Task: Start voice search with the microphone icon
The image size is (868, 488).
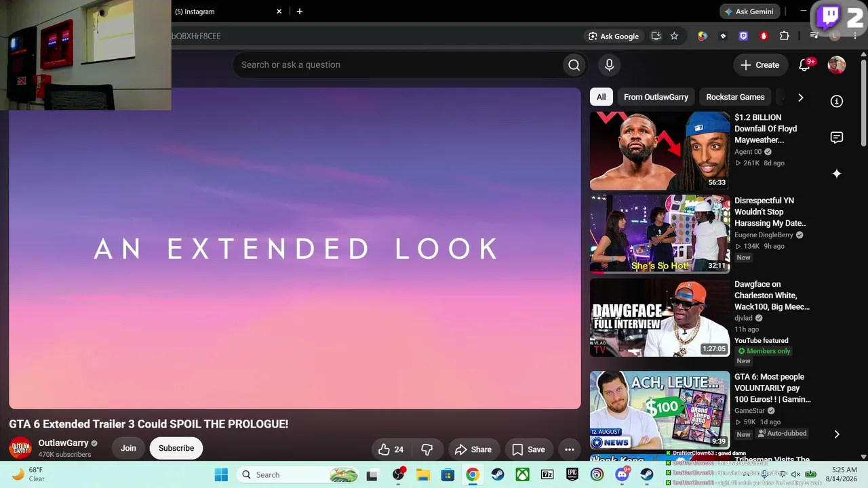Action: tap(609, 65)
